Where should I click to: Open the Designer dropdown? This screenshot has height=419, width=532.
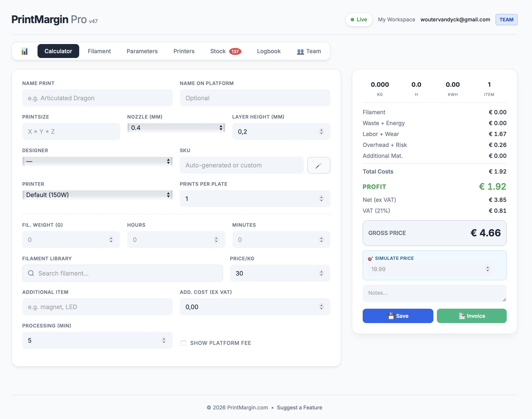click(97, 161)
